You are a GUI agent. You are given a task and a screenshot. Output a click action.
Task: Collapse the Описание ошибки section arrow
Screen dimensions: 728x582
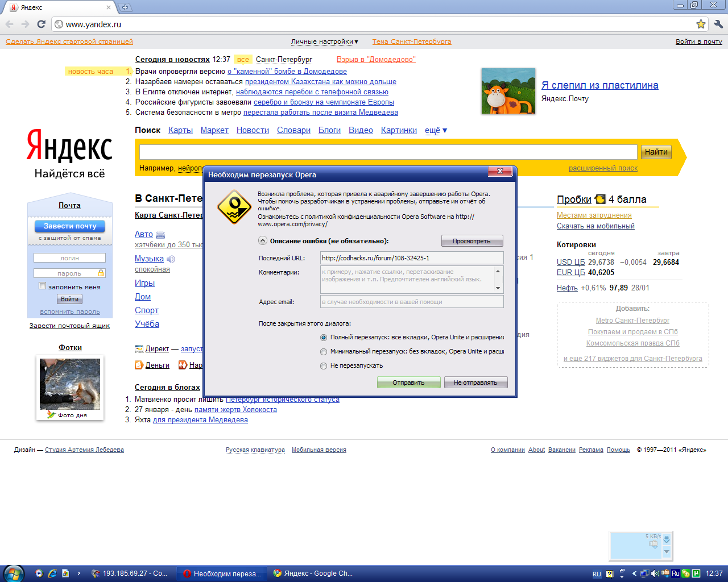263,240
